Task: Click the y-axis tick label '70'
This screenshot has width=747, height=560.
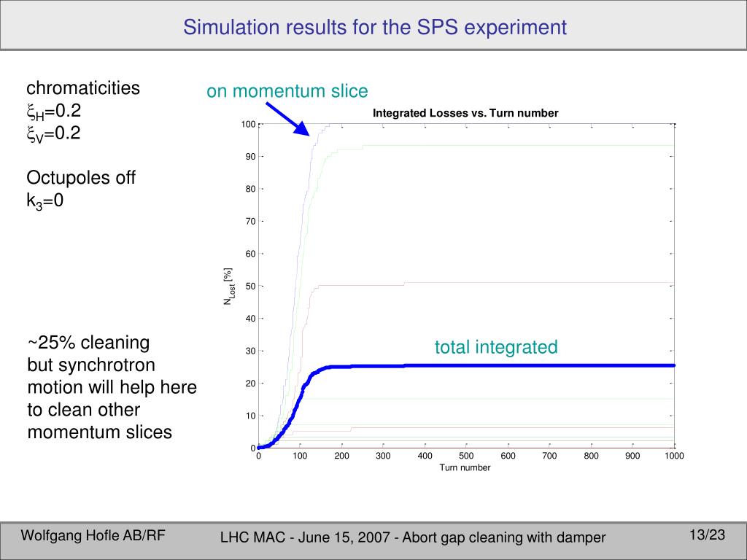Action: [251, 222]
